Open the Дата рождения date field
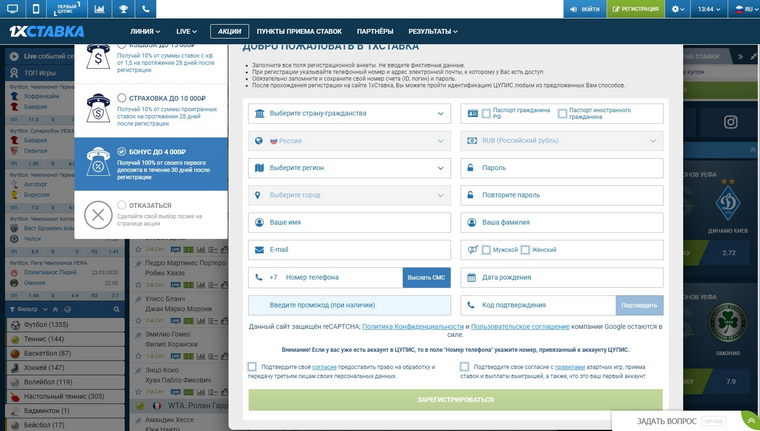 [562, 277]
